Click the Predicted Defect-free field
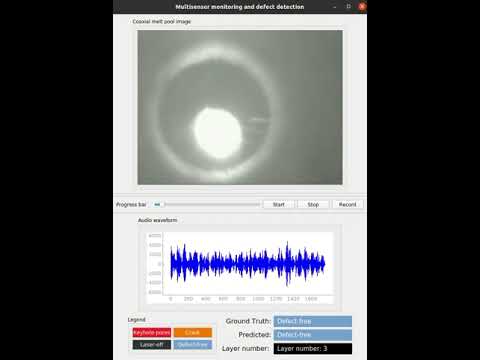Viewport: 480px width, 360px height. click(x=313, y=335)
